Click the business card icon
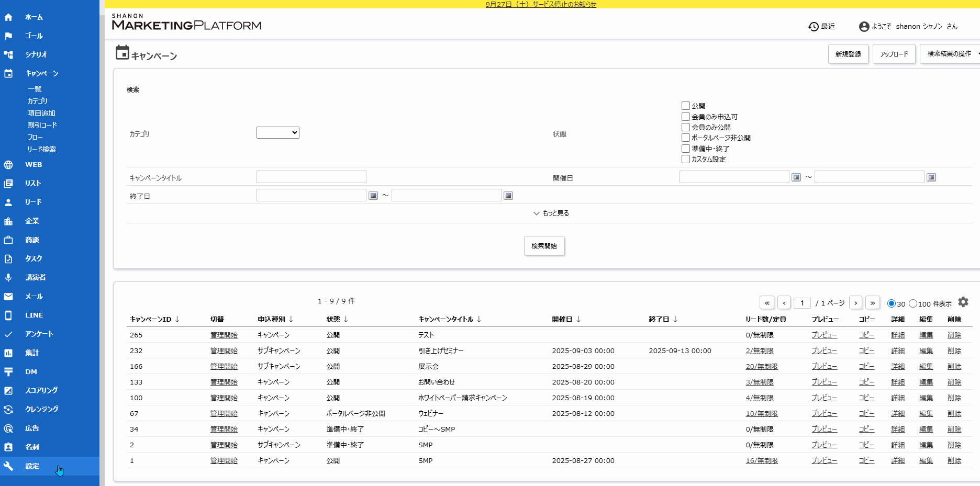The image size is (980, 486). [8, 447]
